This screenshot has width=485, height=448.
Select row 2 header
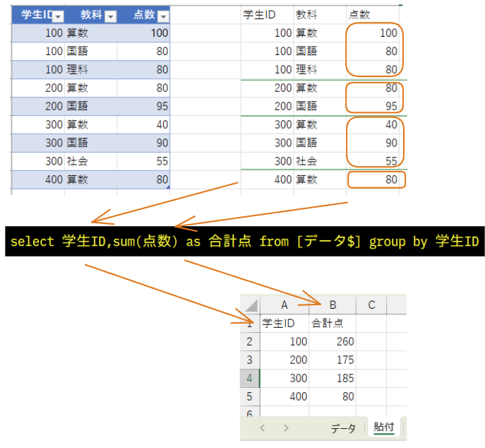click(x=250, y=342)
